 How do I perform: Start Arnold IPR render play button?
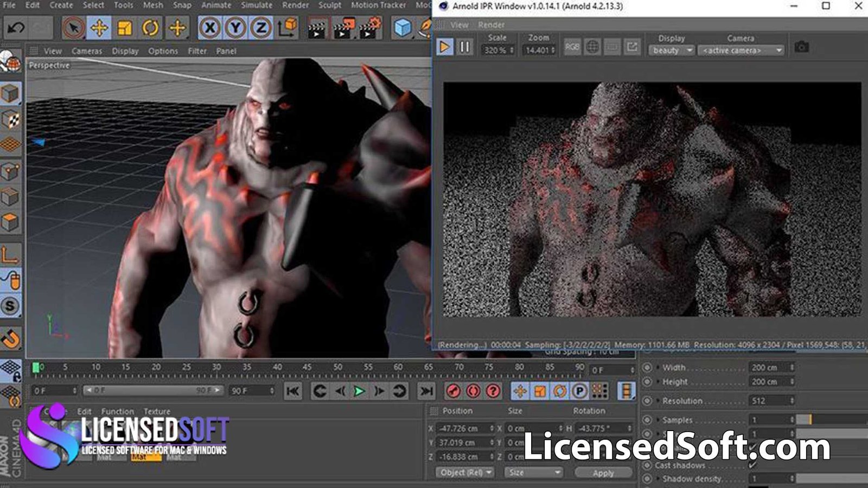coord(444,47)
